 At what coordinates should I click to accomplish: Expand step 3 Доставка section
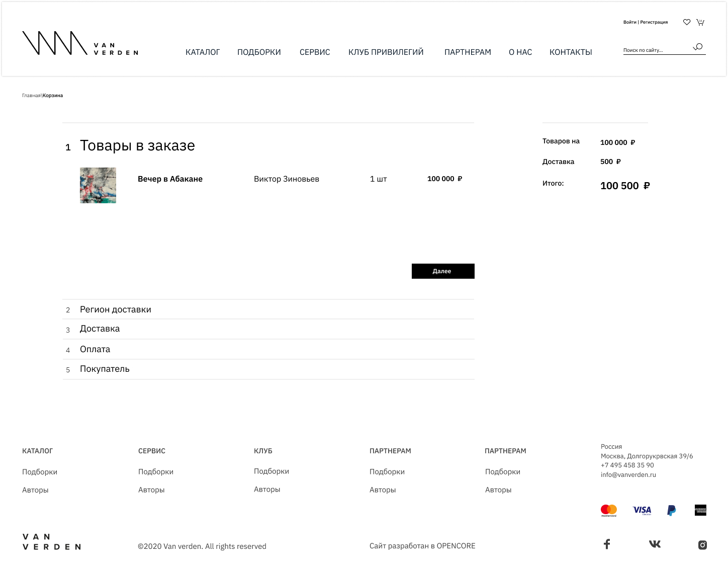point(268,329)
